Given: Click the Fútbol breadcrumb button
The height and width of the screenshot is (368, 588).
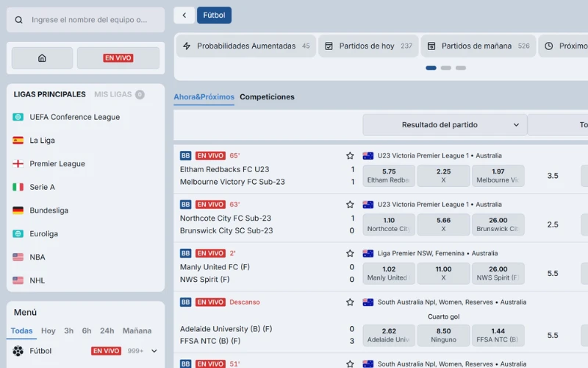Looking at the screenshot, I should (x=214, y=15).
